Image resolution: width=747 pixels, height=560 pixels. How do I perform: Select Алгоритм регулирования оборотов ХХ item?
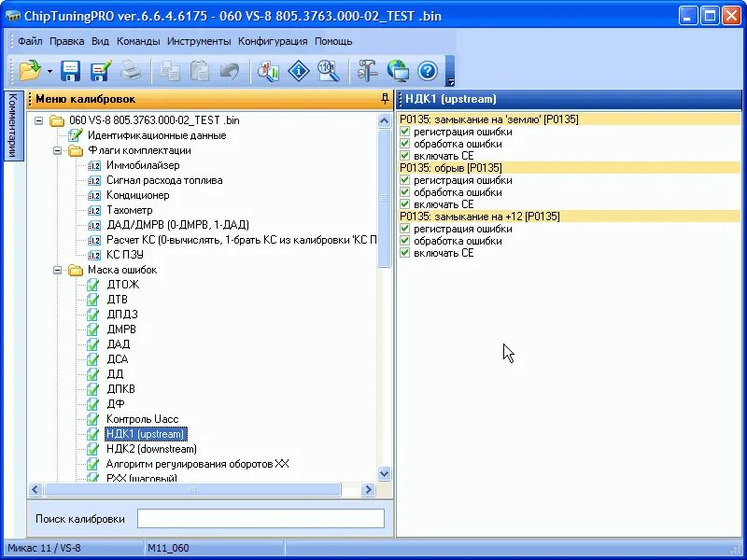(197, 464)
